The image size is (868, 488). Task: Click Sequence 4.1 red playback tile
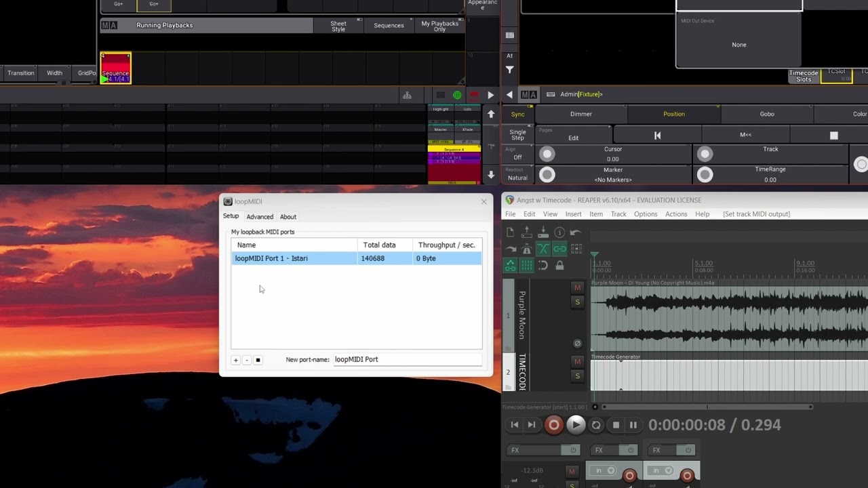click(x=115, y=68)
